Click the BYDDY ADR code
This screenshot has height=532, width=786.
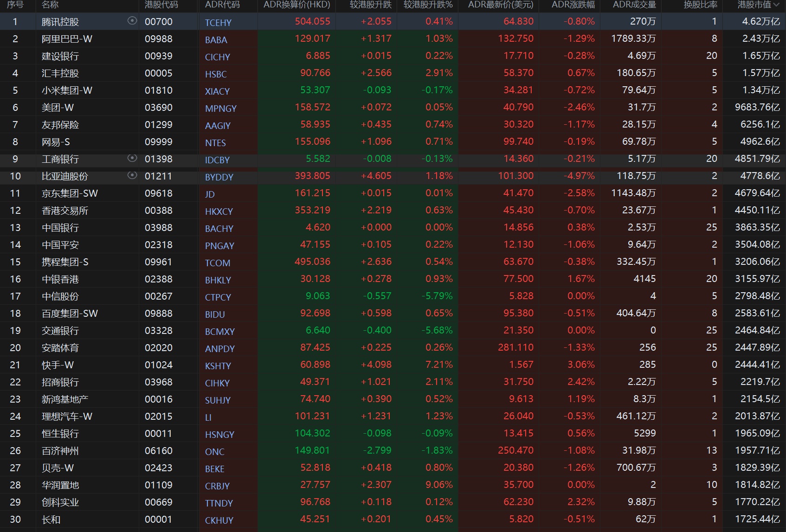(219, 177)
